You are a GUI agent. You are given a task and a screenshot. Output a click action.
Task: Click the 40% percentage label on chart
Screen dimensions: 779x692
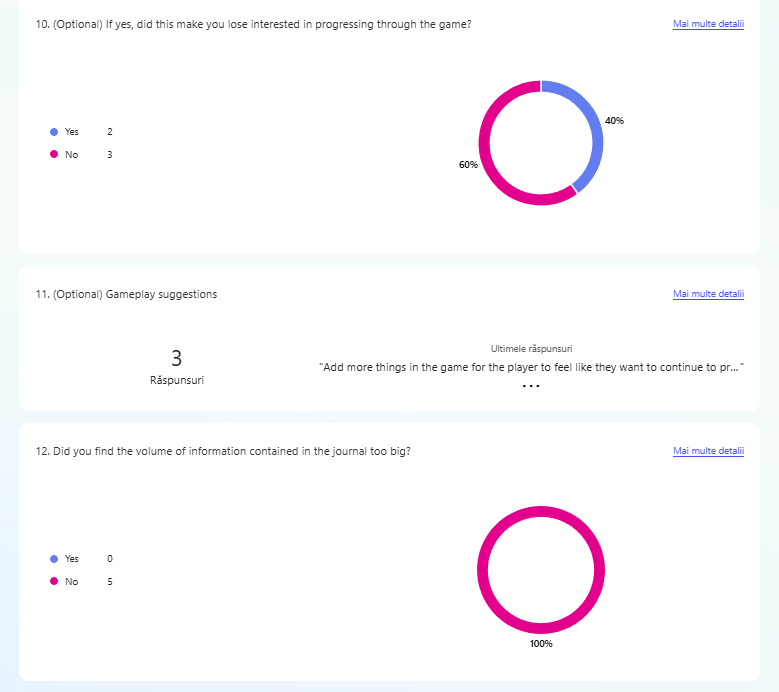click(614, 121)
